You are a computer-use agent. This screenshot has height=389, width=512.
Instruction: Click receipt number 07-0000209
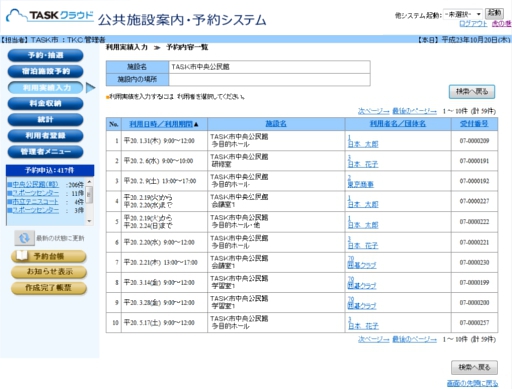474,141
